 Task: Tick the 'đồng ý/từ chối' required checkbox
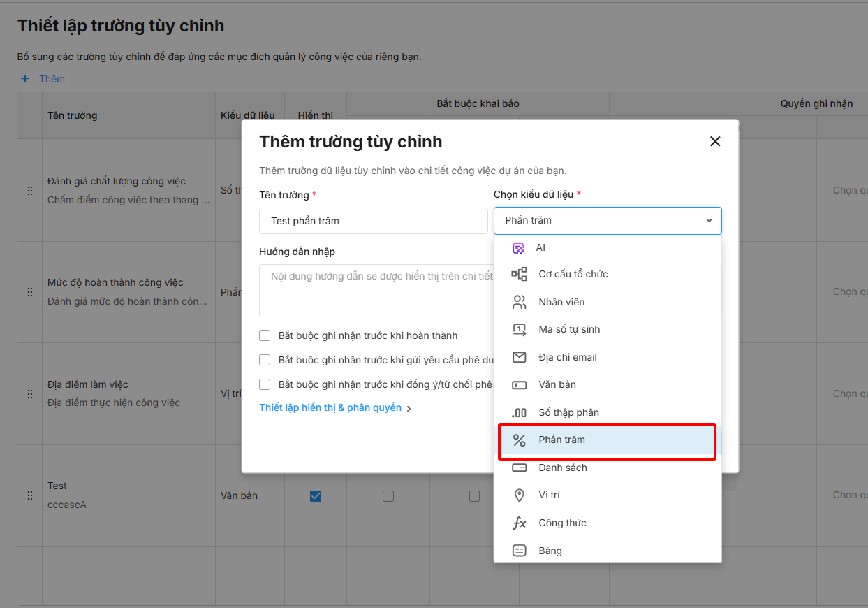tap(265, 384)
